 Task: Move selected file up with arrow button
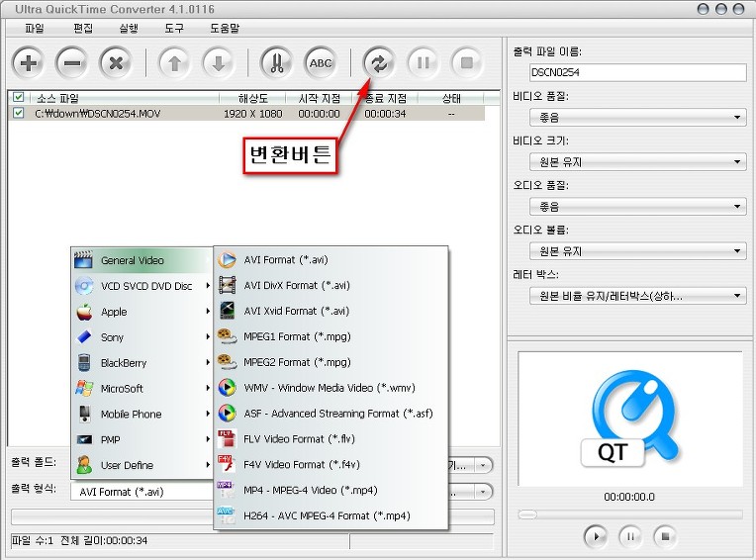coord(174,62)
